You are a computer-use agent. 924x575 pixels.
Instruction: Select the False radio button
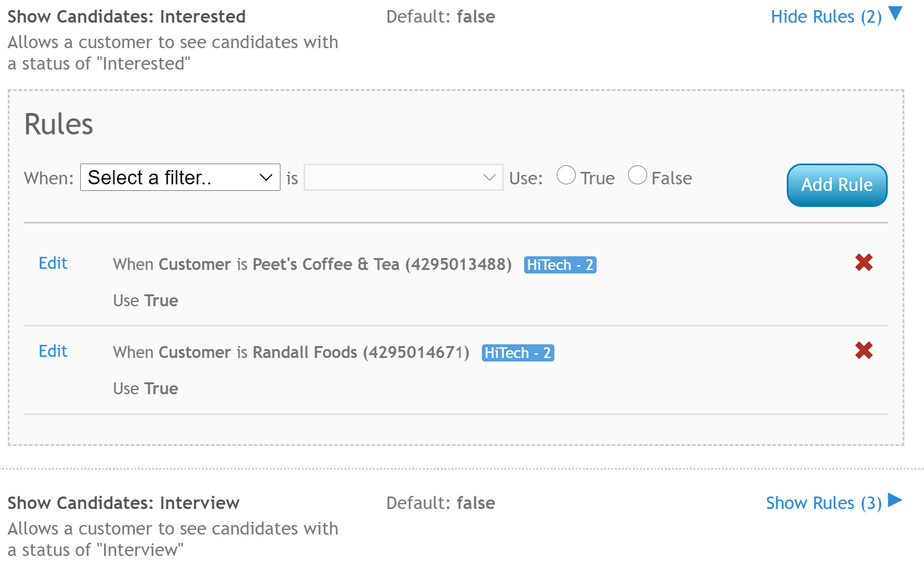pos(638,175)
